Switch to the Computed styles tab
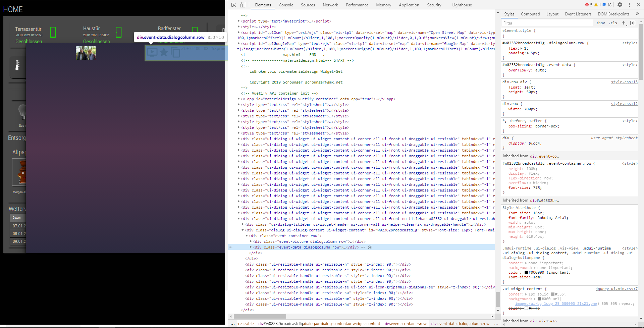The width and height of the screenshot is (644, 328). 530,14
